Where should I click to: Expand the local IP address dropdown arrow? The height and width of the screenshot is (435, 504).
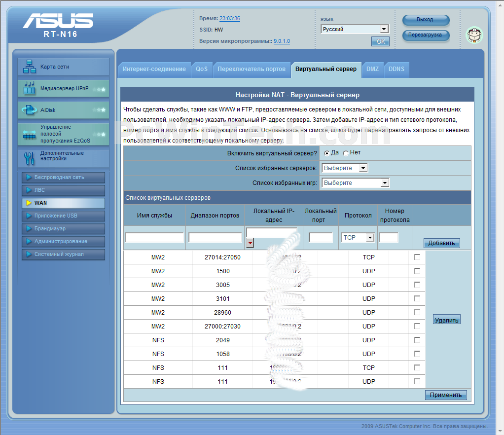250,243
